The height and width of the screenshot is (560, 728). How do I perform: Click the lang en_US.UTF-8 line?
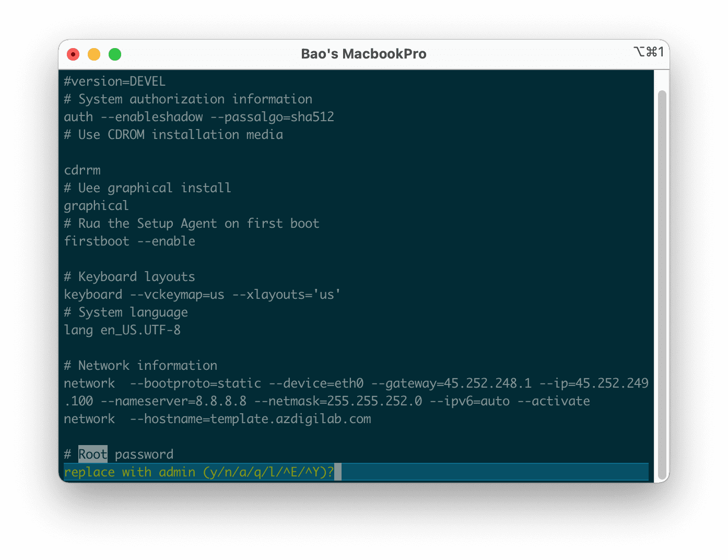click(122, 330)
